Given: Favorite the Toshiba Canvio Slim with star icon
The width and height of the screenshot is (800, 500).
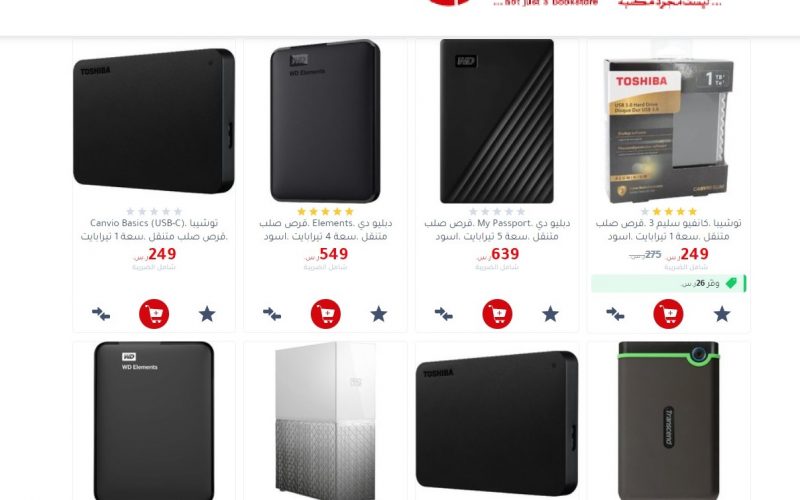Looking at the screenshot, I should point(721,314).
